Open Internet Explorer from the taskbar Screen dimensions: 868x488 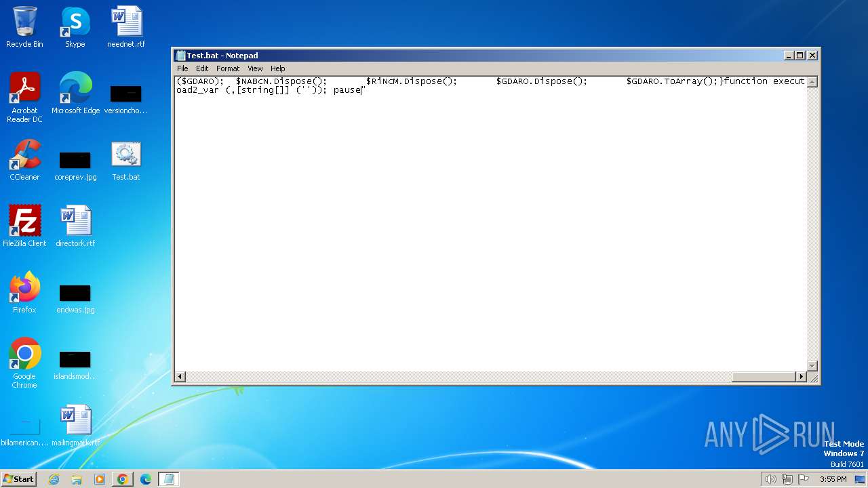pos(54,479)
